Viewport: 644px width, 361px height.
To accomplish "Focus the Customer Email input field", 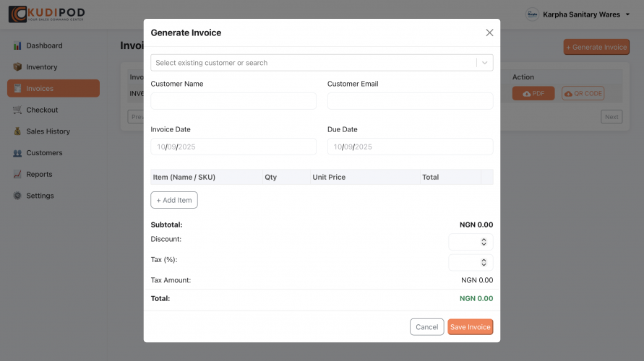I will pyautogui.click(x=410, y=101).
